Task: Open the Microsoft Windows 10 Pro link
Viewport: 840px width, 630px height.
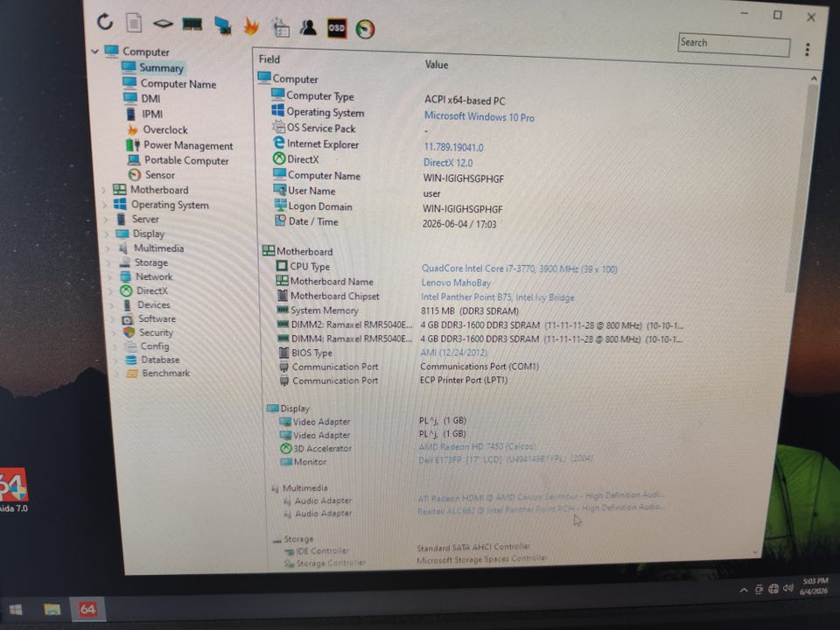Action: coord(479,116)
